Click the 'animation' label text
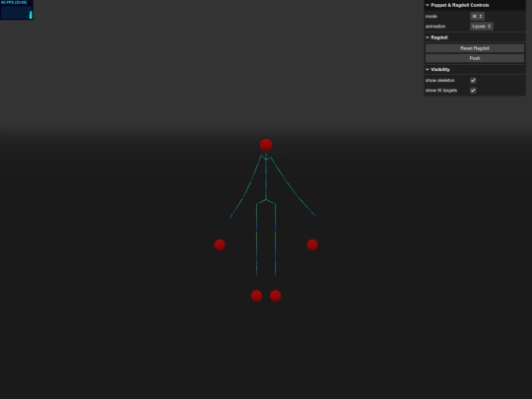The width and height of the screenshot is (532, 399). click(435, 27)
